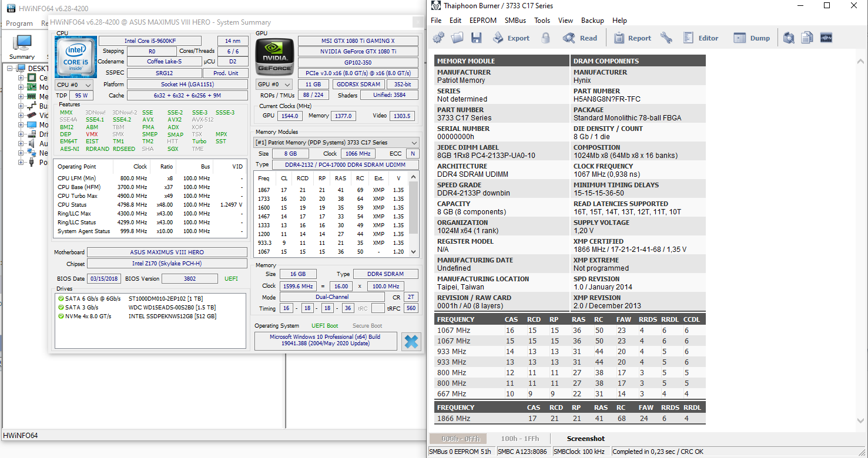Screen dimensions: 868x458
Task: Open the Editor toolbar button
Action: (701, 38)
